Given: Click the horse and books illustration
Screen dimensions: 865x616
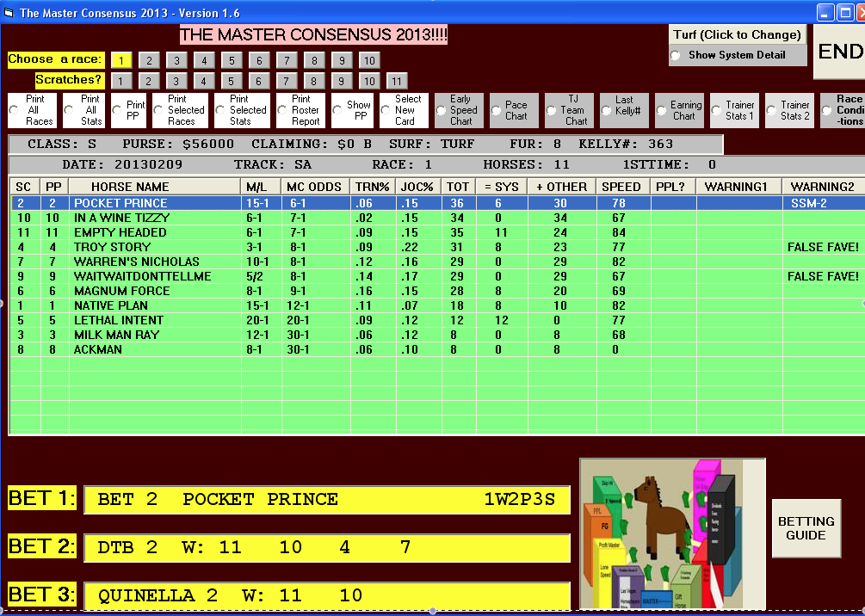Looking at the screenshot, I should coord(671,533).
